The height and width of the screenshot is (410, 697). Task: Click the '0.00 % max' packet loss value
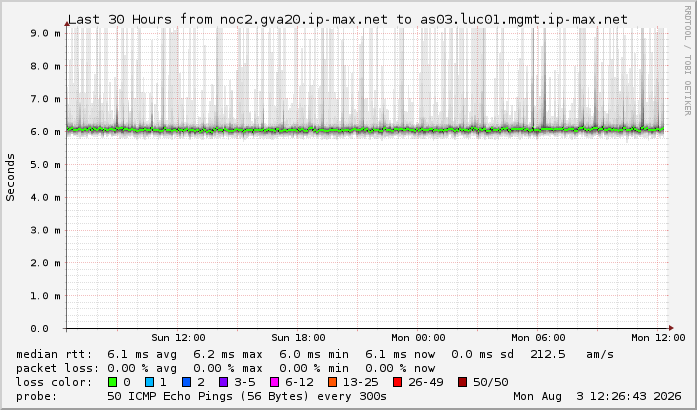point(228,368)
